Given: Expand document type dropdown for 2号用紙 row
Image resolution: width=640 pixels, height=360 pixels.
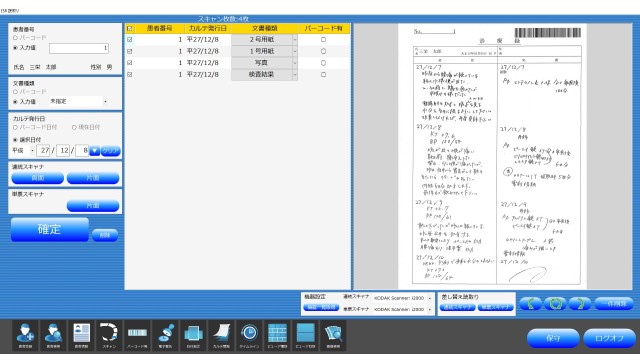Looking at the screenshot, I should [x=295, y=40].
